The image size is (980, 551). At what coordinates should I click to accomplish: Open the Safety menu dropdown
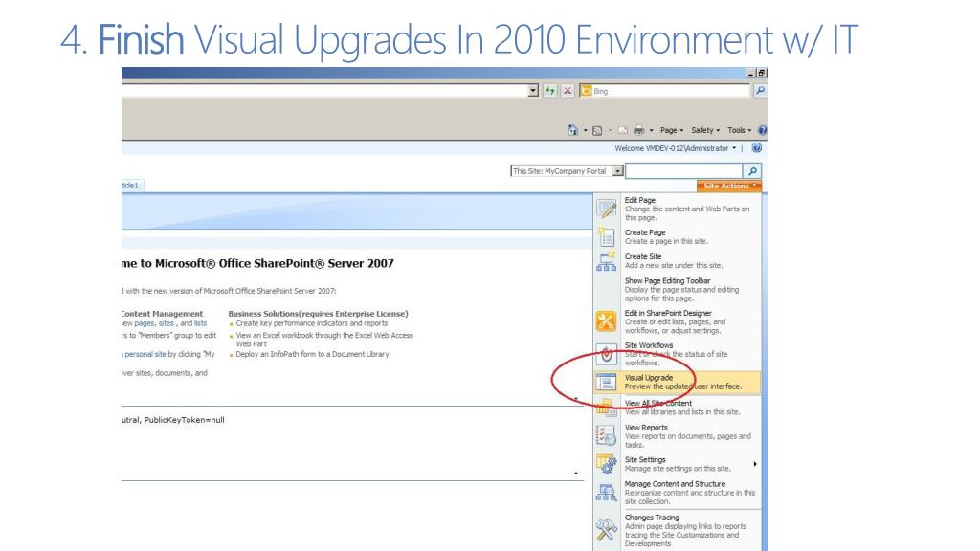[x=705, y=130]
